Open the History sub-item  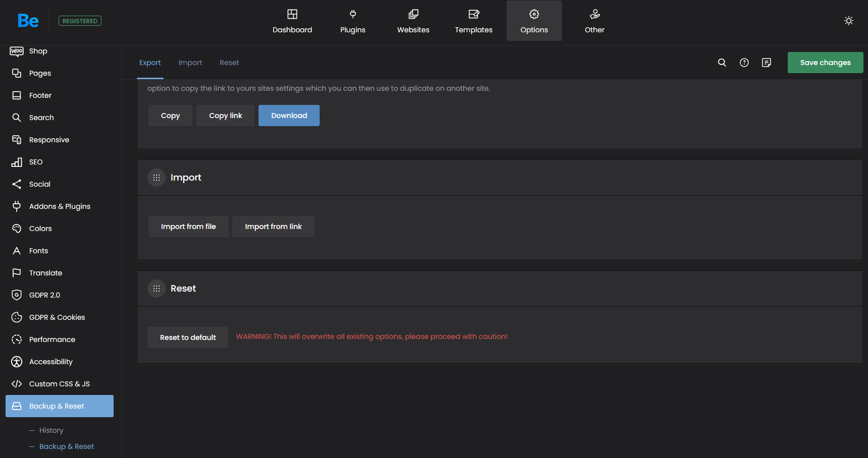(51, 430)
